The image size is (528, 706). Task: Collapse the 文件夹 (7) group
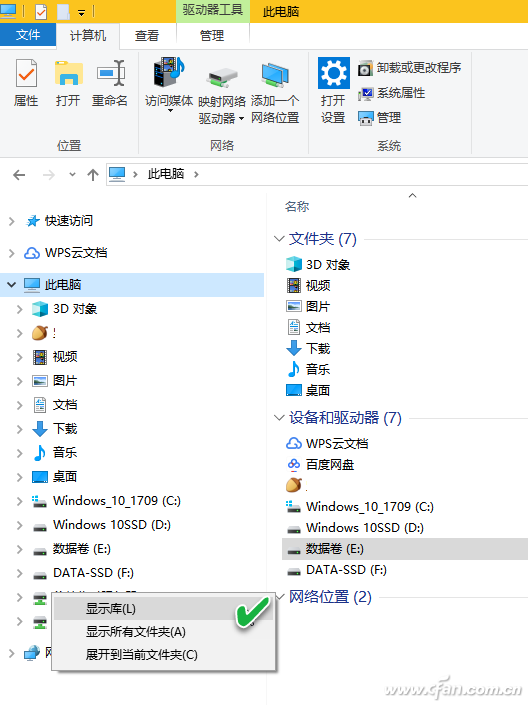coord(280,239)
